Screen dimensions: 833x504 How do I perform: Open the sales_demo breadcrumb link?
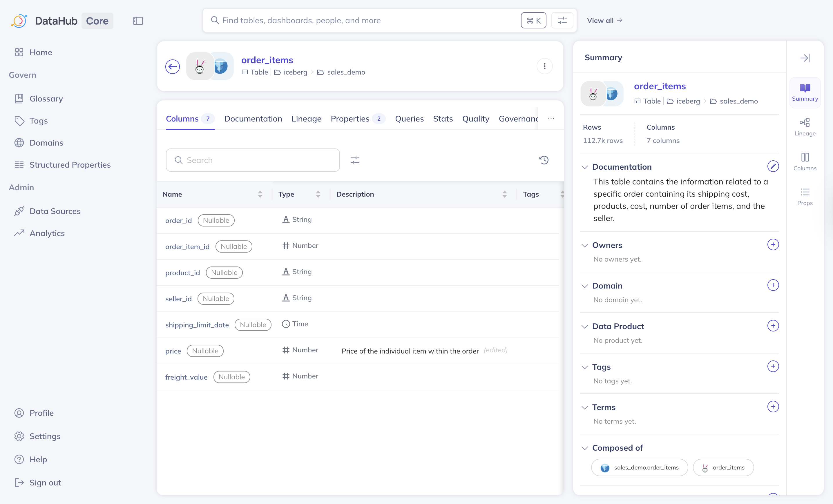346,72
